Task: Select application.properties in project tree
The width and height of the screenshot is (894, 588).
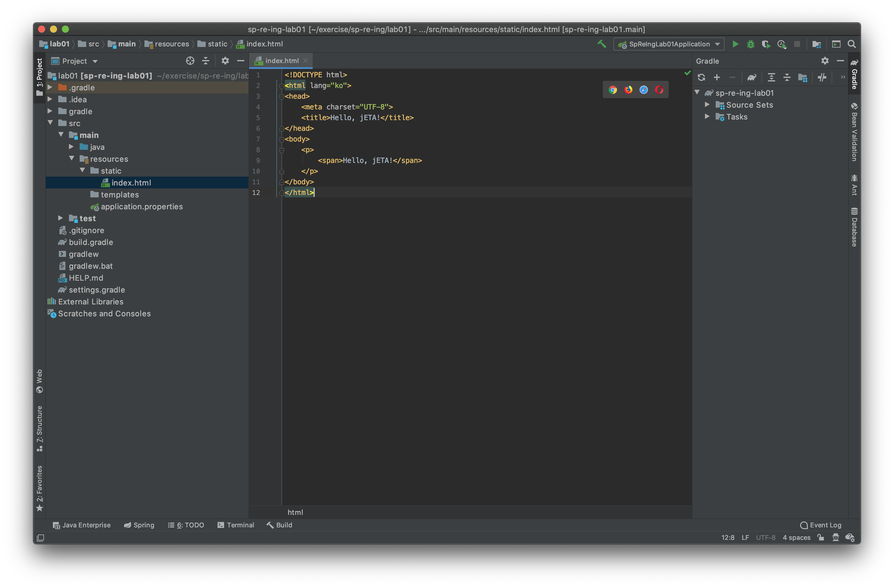Action: point(141,207)
